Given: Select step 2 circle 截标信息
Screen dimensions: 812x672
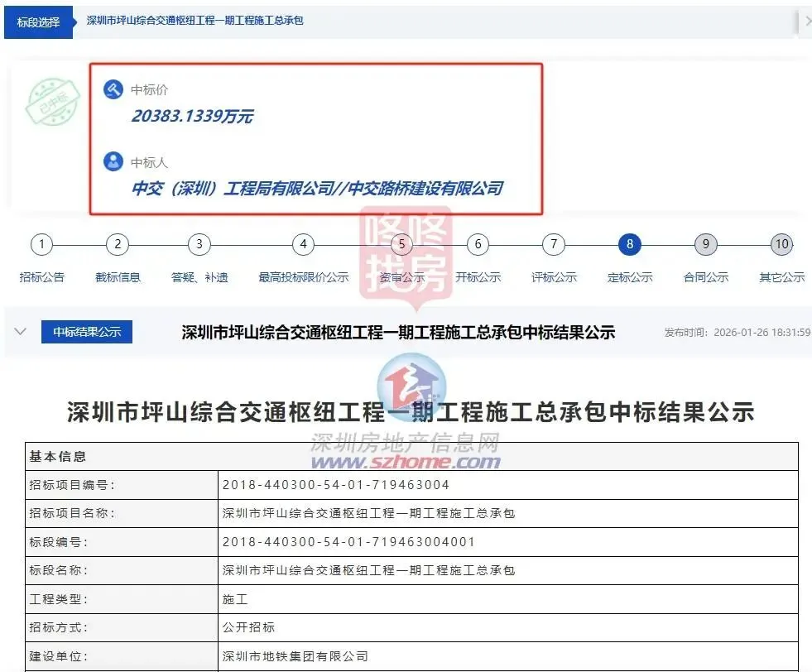Looking at the screenshot, I should [118, 244].
